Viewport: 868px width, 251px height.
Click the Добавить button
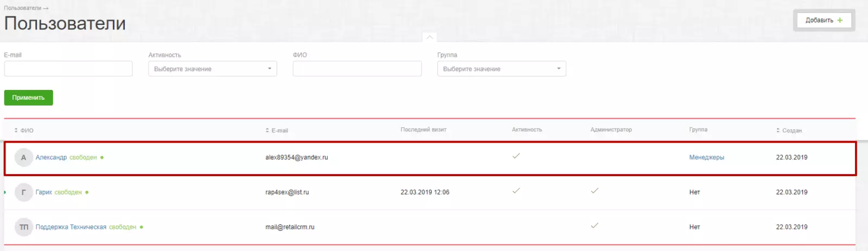[x=824, y=20]
